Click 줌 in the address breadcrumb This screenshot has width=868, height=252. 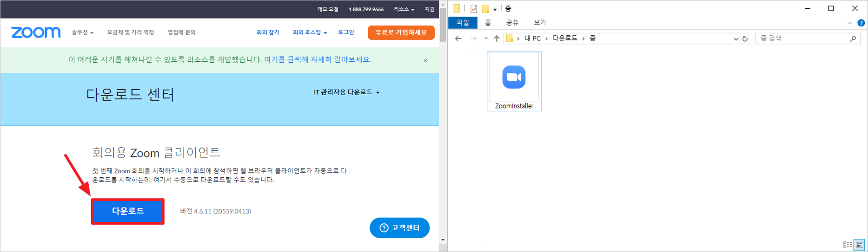pyautogui.click(x=593, y=39)
